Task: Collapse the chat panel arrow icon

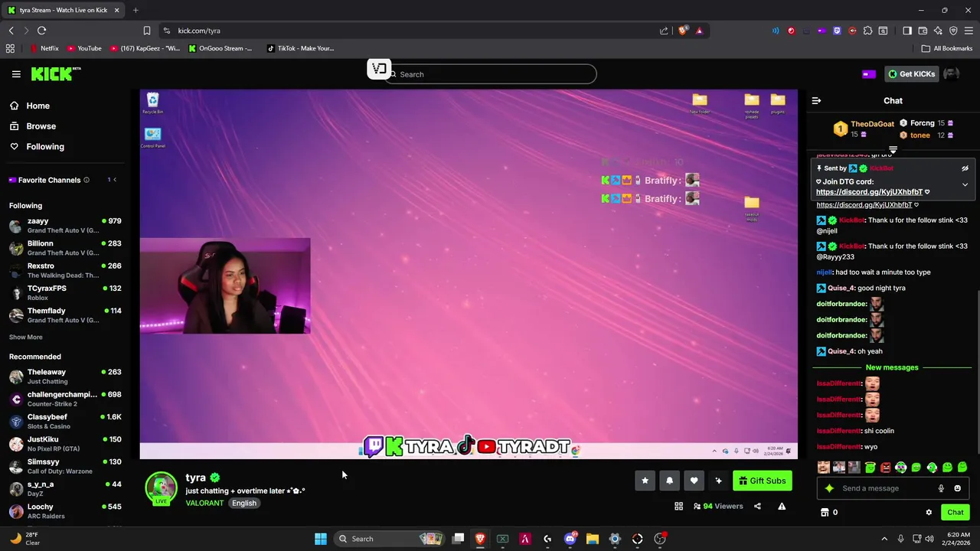Action: pos(816,101)
